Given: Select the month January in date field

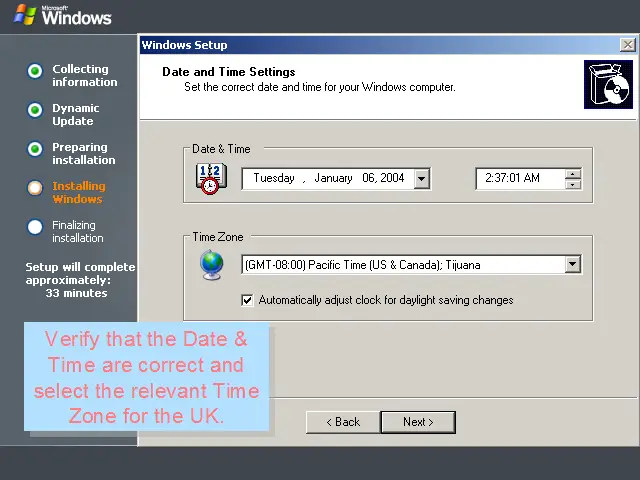Looking at the screenshot, I should tap(333, 178).
